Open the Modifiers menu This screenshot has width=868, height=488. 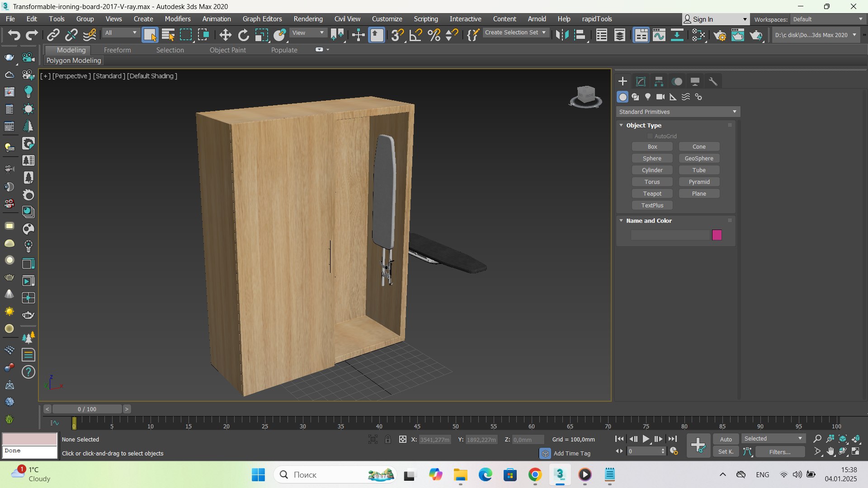(x=178, y=19)
